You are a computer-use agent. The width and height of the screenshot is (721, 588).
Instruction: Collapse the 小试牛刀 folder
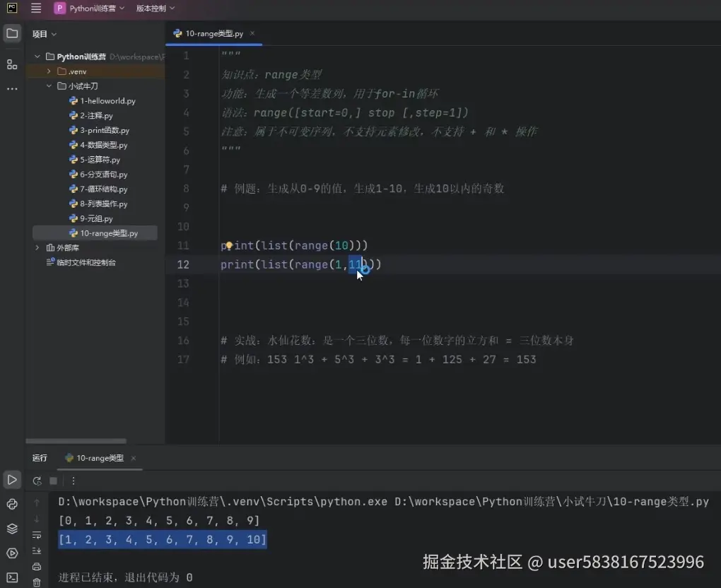click(x=48, y=86)
